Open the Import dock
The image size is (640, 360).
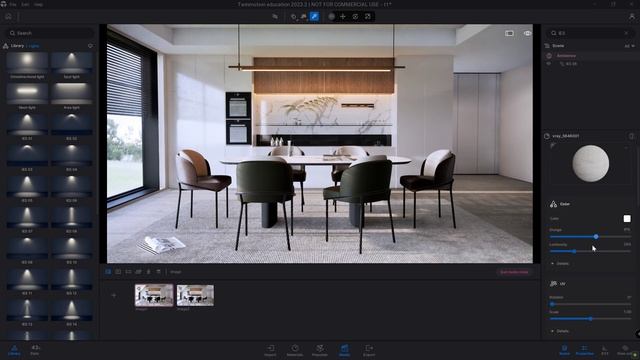270,350
